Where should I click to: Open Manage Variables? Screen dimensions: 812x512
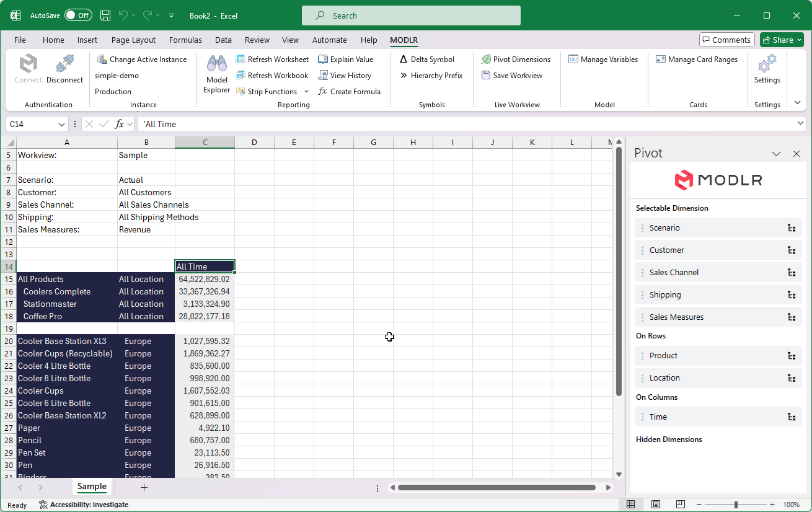point(603,59)
